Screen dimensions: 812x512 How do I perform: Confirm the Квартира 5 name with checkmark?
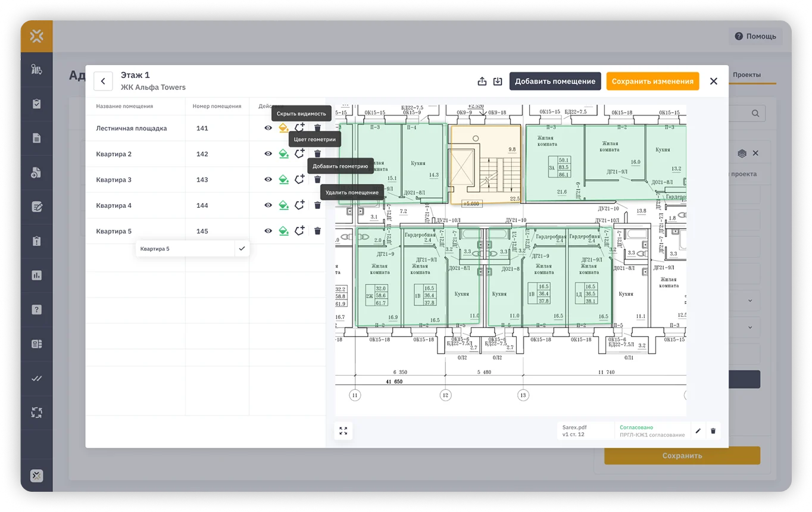(242, 248)
